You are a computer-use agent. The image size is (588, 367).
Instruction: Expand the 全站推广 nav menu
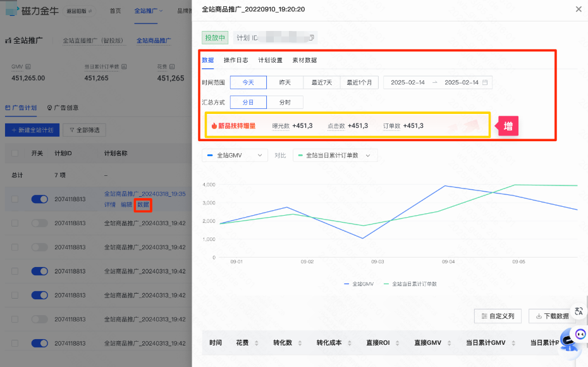point(149,11)
